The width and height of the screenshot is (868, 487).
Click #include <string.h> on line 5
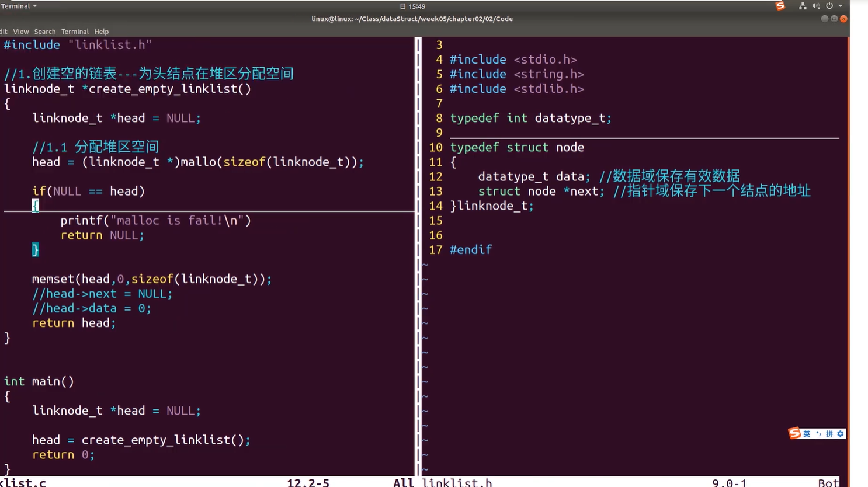517,74
